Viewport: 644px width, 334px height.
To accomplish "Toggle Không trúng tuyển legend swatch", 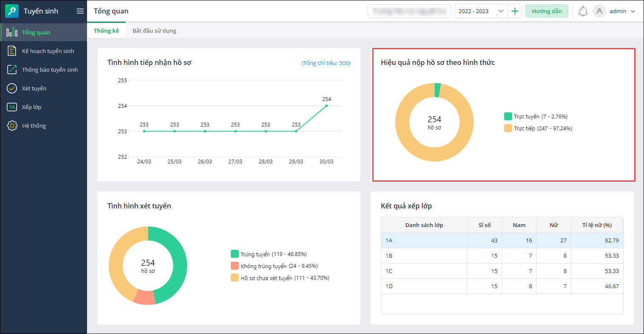I will click(x=235, y=266).
